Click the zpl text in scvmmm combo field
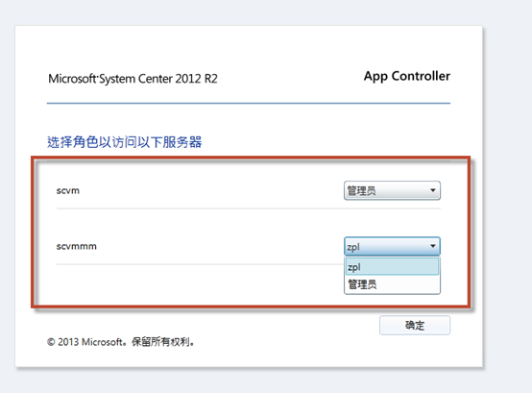Image resolution: width=532 pixels, height=393 pixels. click(x=353, y=247)
